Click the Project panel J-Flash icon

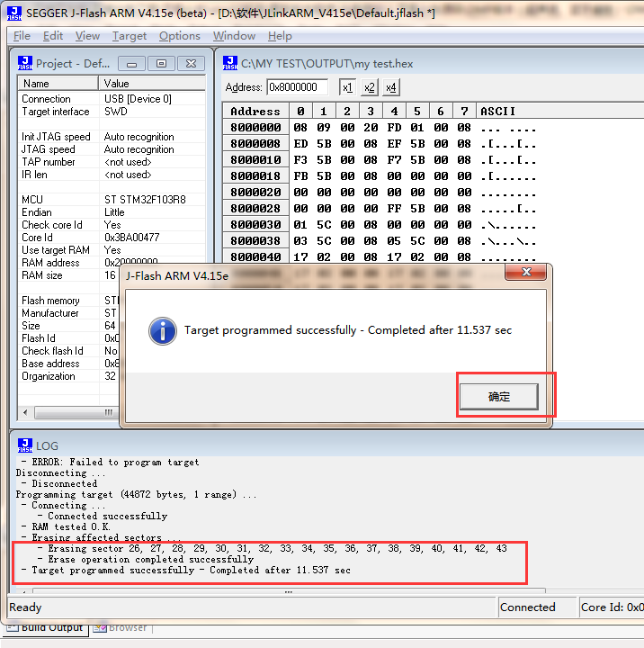coord(25,63)
